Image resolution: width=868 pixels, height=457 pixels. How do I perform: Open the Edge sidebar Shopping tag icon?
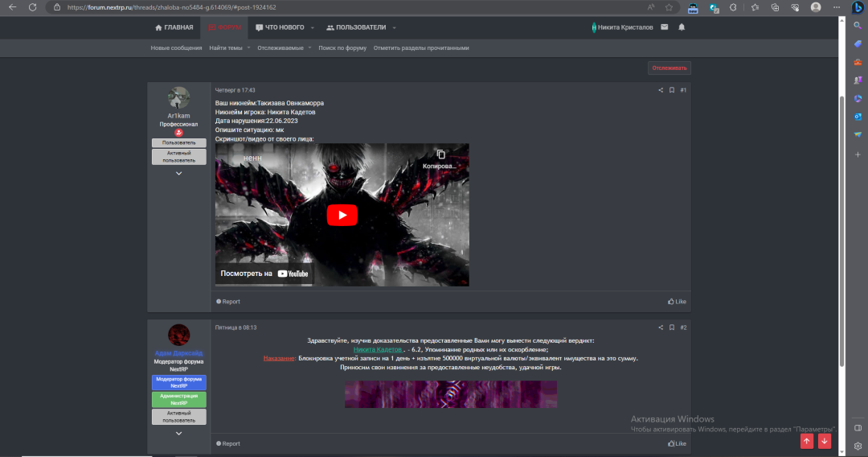[858, 43]
